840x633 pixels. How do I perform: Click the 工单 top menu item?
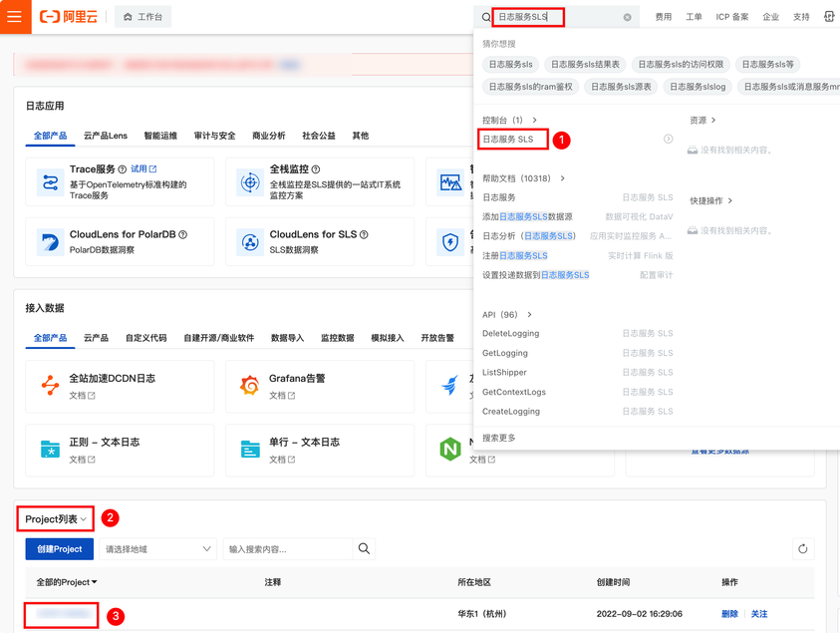click(694, 17)
